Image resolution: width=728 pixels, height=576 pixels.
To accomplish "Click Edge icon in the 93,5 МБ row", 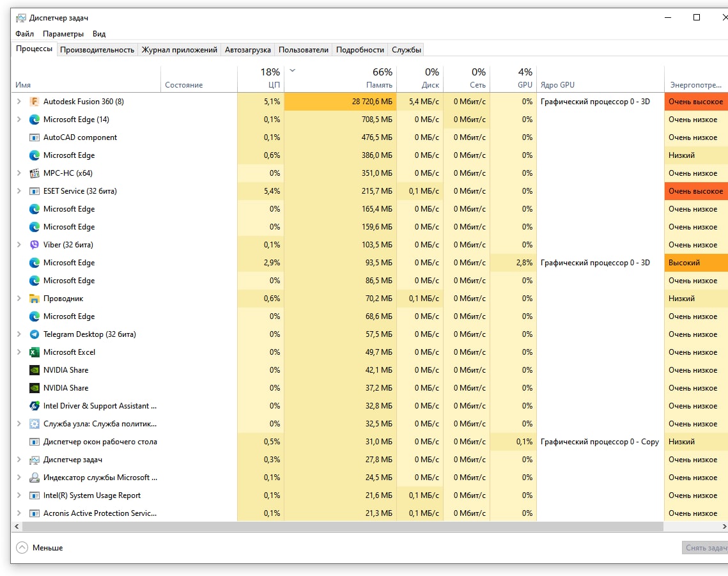I will coord(35,263).
